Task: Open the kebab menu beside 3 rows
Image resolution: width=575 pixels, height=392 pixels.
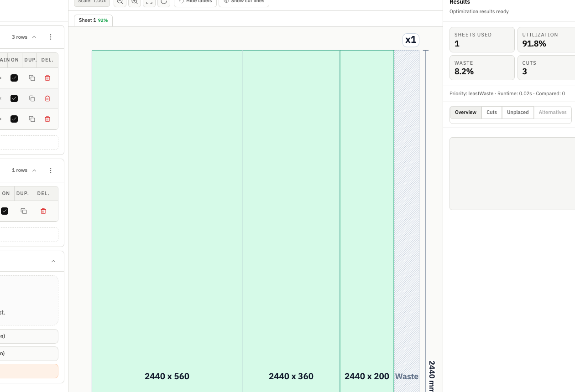Action: [x=51, y=37]
